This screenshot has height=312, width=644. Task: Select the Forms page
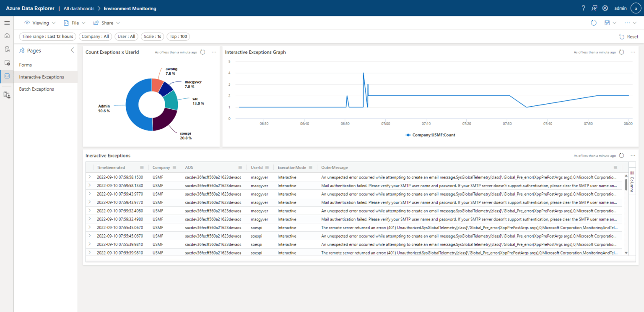(25, 65)
